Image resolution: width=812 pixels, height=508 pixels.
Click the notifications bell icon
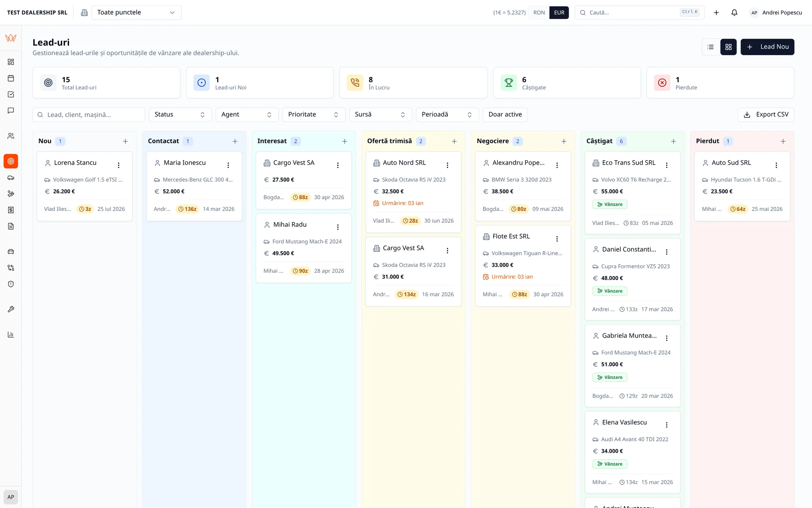[x=734, y=13]
